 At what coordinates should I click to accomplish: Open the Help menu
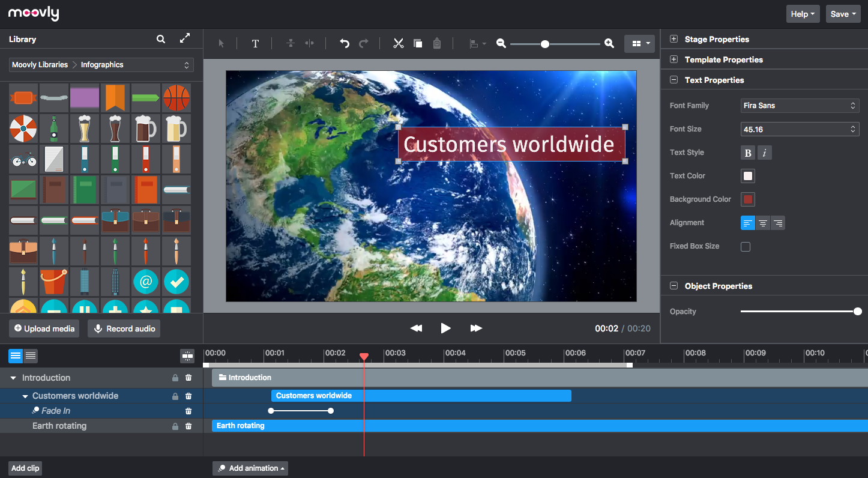(803, 14)
